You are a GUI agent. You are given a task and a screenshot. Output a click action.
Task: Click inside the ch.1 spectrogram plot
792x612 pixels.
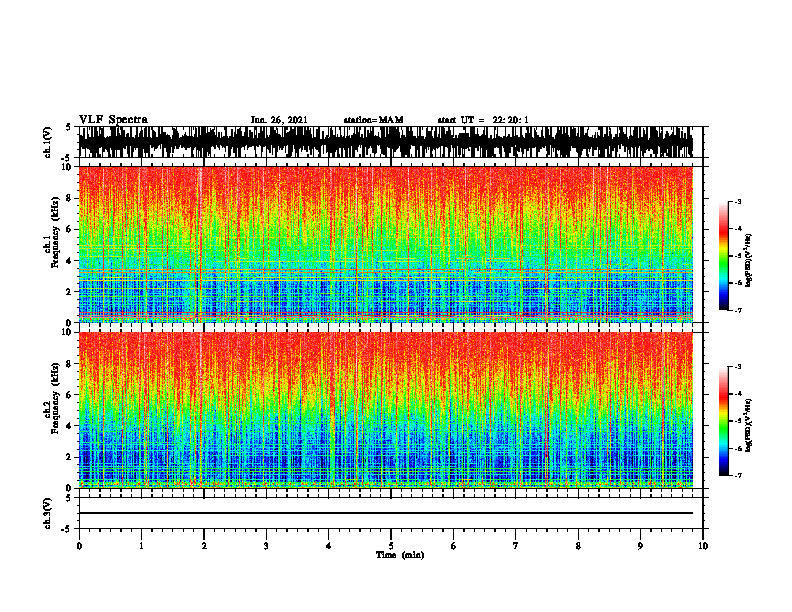[x=385, y=244]
